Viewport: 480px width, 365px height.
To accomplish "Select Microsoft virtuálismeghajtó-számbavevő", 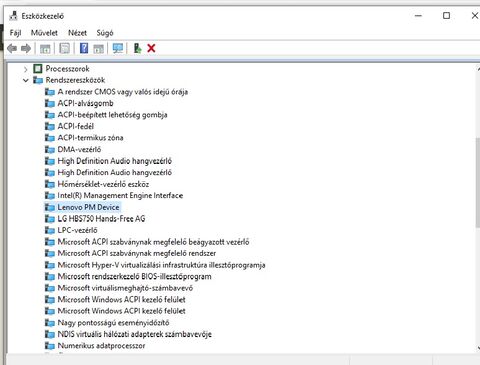I will tap(125, 288).
